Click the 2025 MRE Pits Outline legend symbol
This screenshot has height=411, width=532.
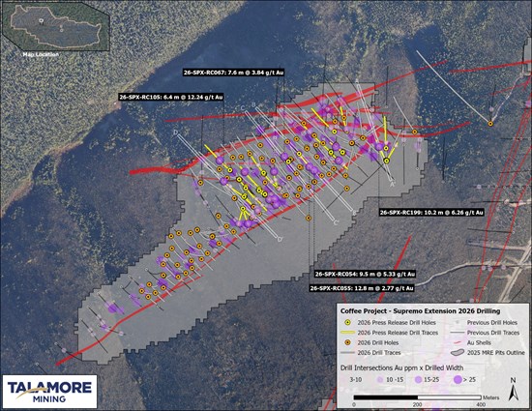458,353
